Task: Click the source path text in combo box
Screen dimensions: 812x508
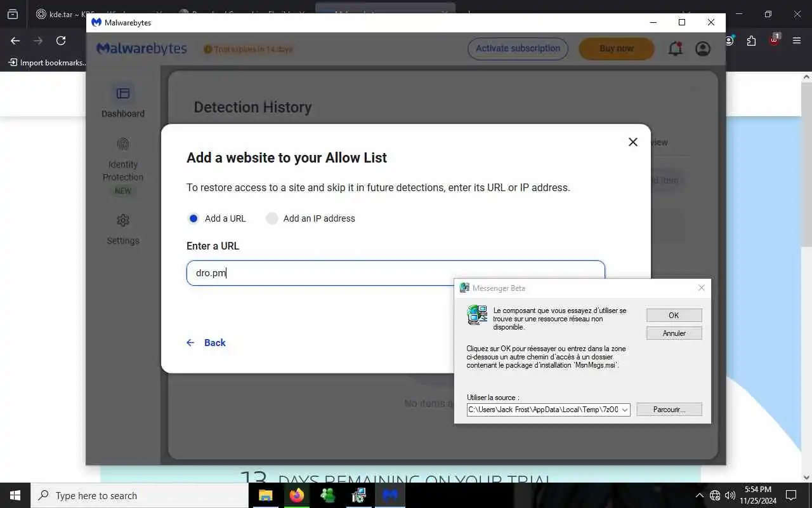Action: pos(543,410)
